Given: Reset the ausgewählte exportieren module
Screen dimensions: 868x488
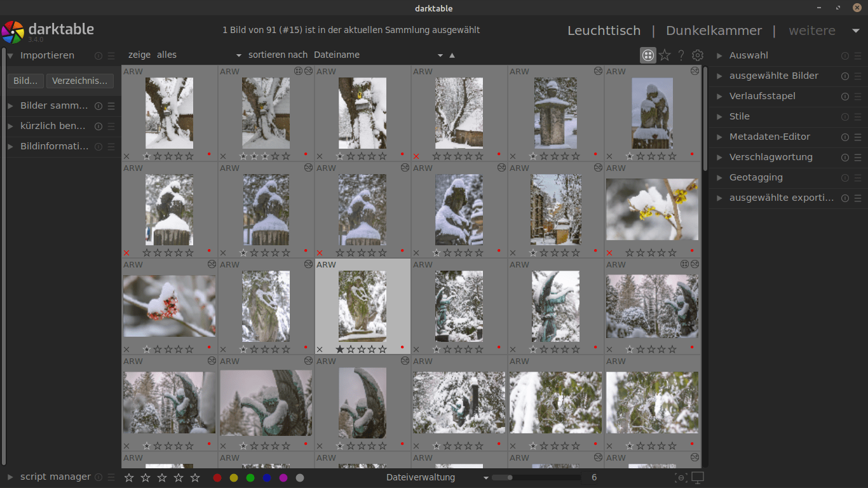Looking at the screenshot, I should [845, 198].
